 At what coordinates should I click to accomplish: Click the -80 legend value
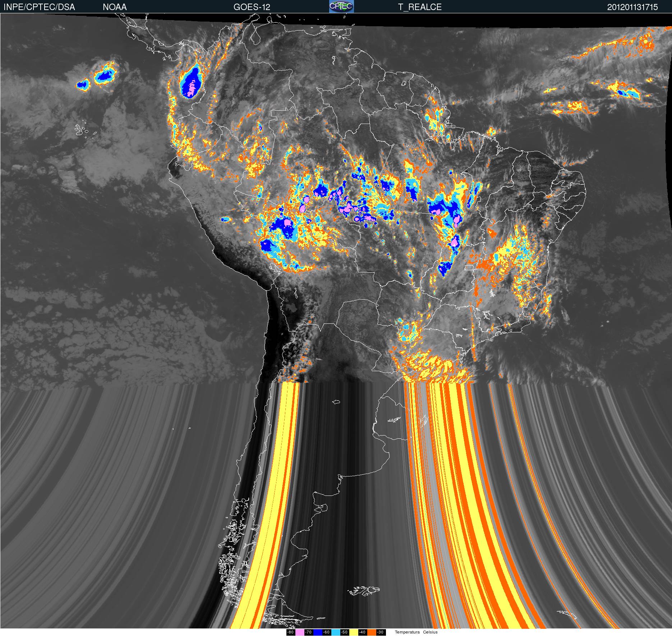coord(290,632)
